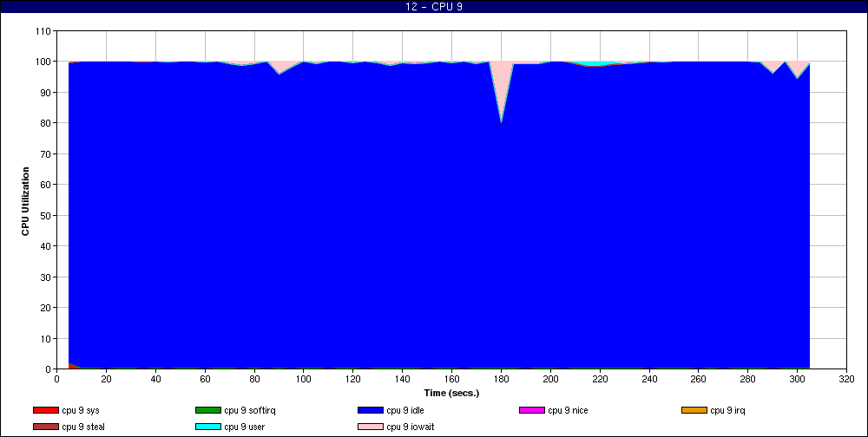The image size is (868, 437).
Task: Click the red cpu 9 sys legend swatch
Action: click(45, 410)
